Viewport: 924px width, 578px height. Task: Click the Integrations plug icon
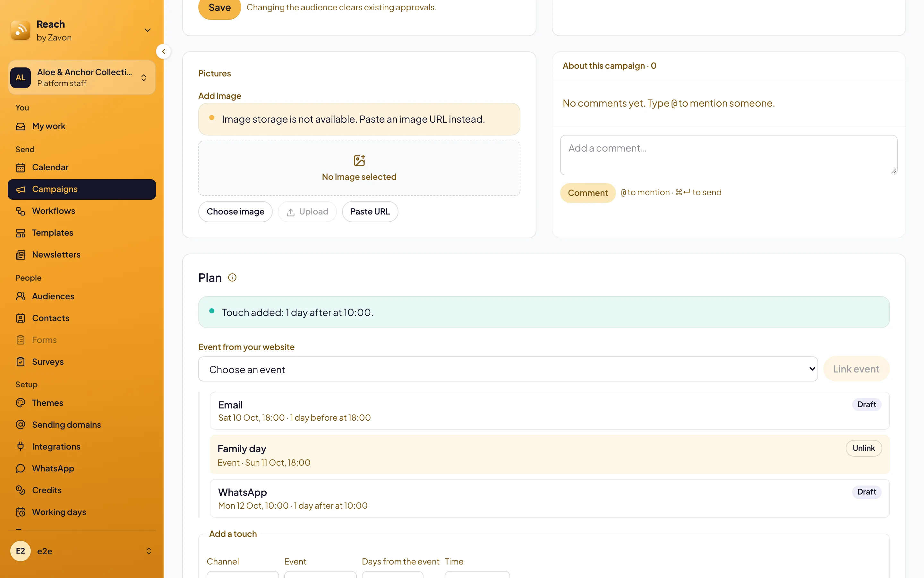pyautogui.click(x=21, y=446)
